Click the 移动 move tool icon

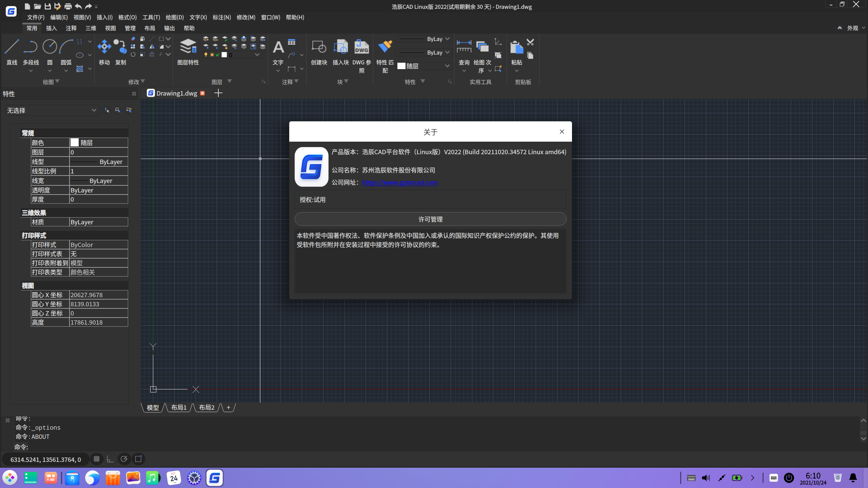104,47
